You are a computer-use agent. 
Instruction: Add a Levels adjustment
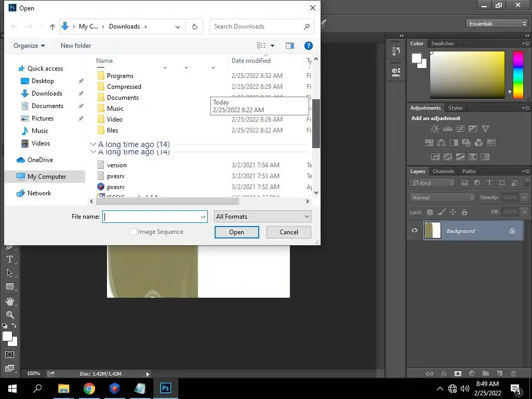(x=447, y=129)
